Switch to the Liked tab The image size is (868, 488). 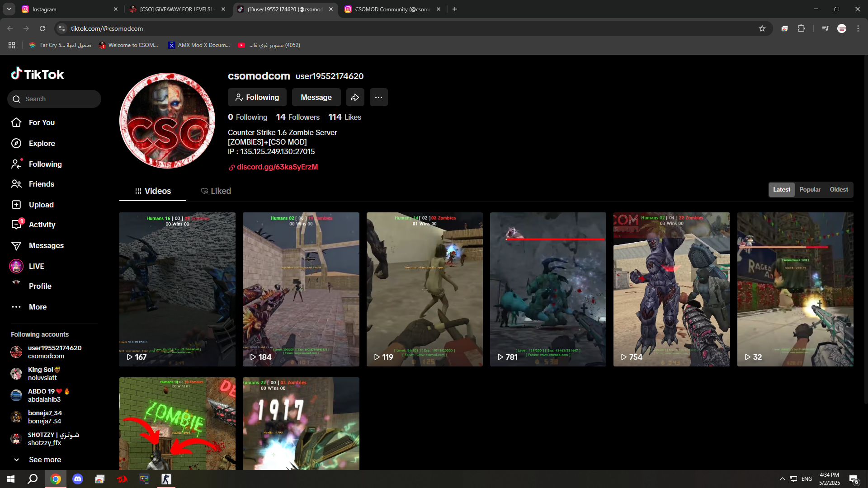[x=216, y=191]
